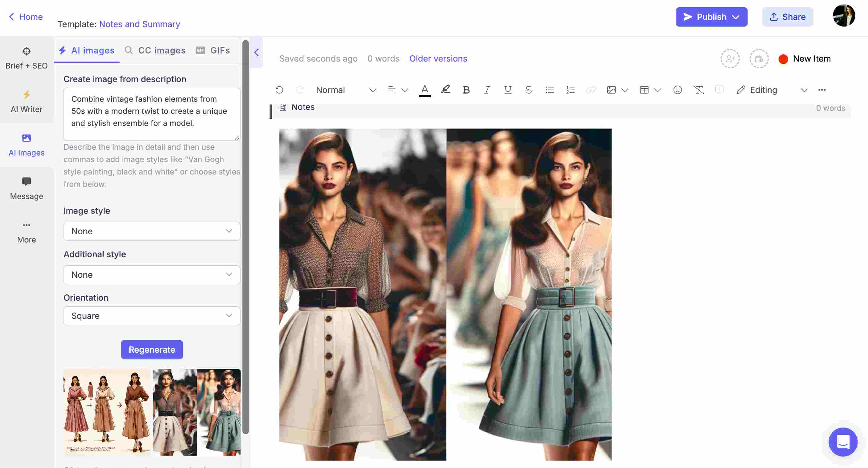Click the insert link icon
The image size is (868, 468).
[x=591, y=90]
